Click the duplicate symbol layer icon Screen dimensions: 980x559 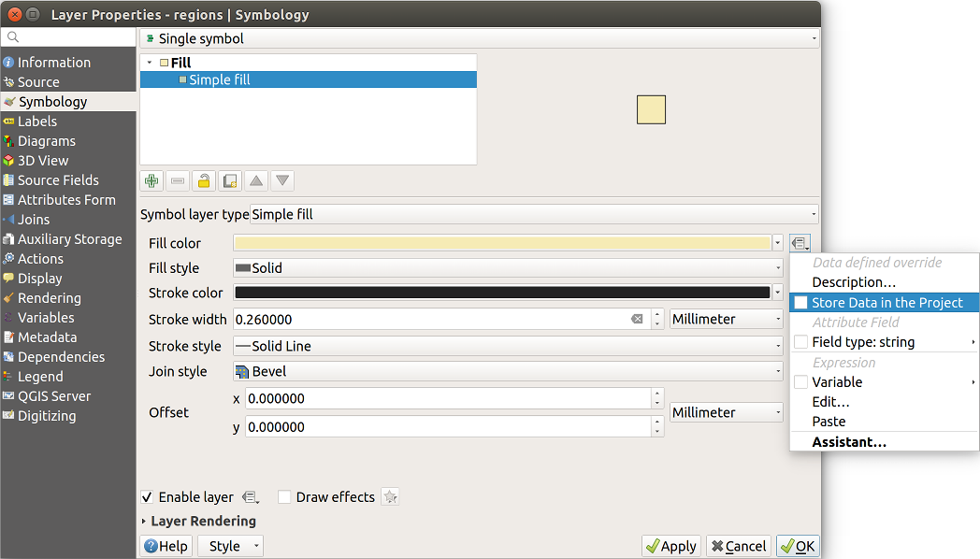[x=230, y=180]
